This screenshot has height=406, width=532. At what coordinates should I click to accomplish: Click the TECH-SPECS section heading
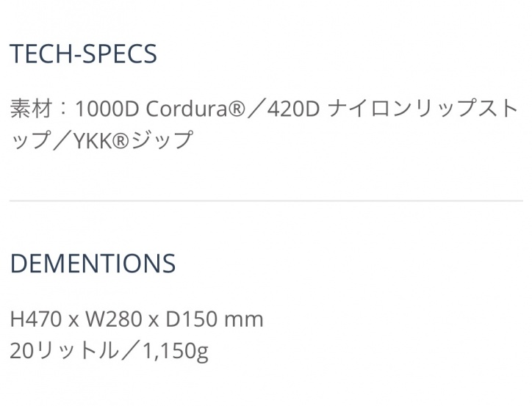pyautogui.click(x=83, y=54)
